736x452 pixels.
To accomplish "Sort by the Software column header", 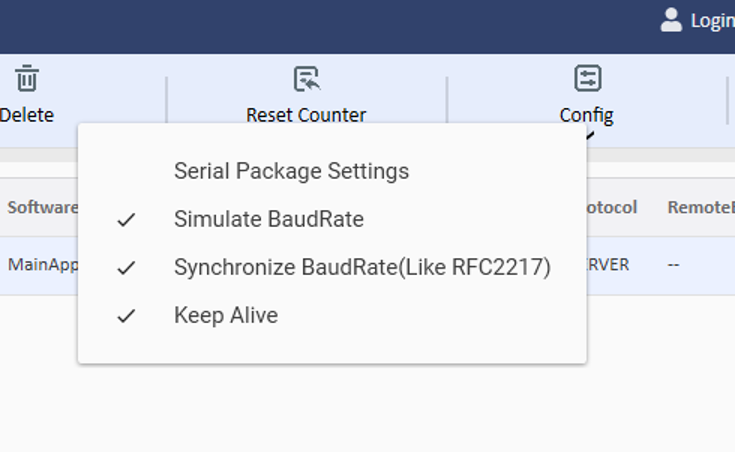I will (x=42, y=207).
